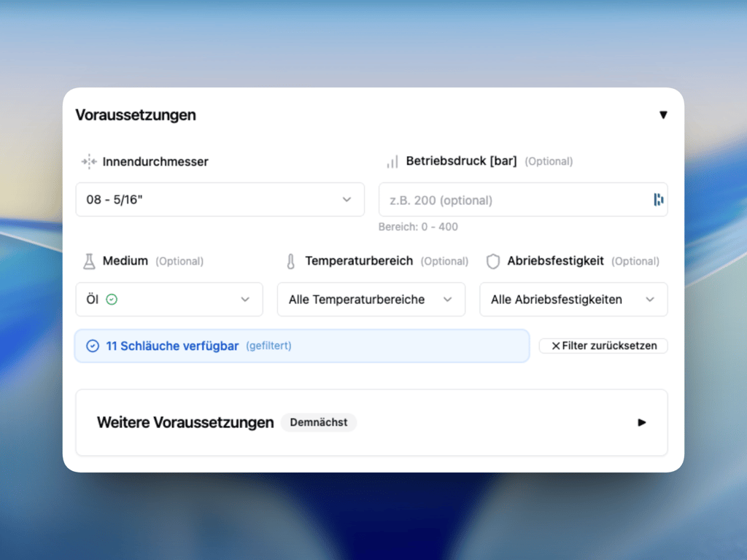The width and height of the screenshot is (747, 560).
Task: Click the Voraussetzungen heading
Action: 136,115
